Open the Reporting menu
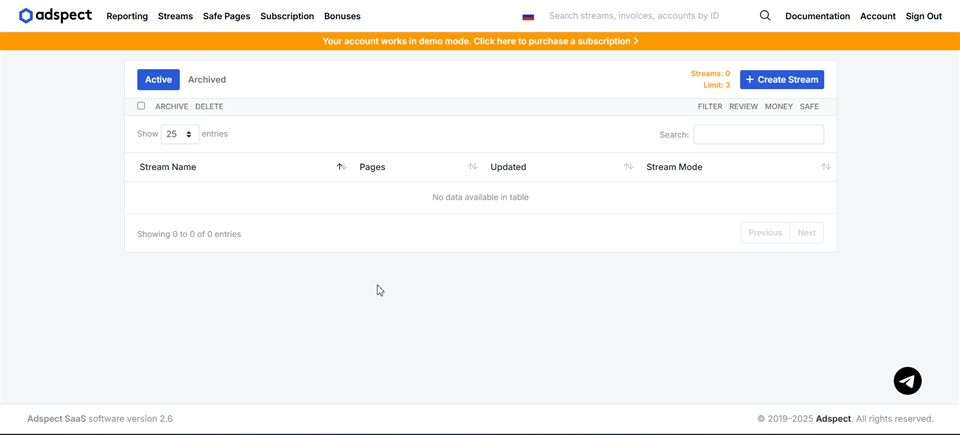The width and height of the screenshot is (960, 435). point(127,16)
